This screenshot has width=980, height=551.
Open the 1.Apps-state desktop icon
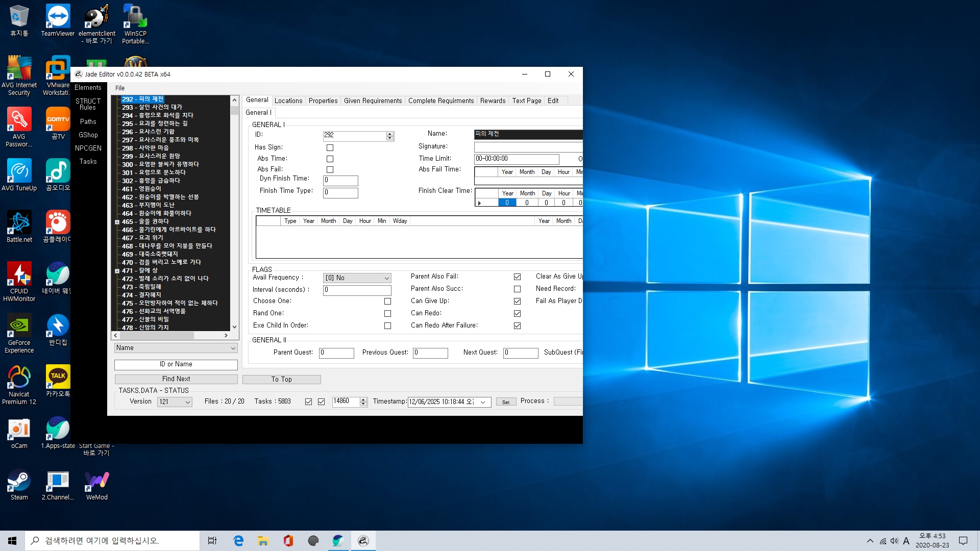(58, 433)
